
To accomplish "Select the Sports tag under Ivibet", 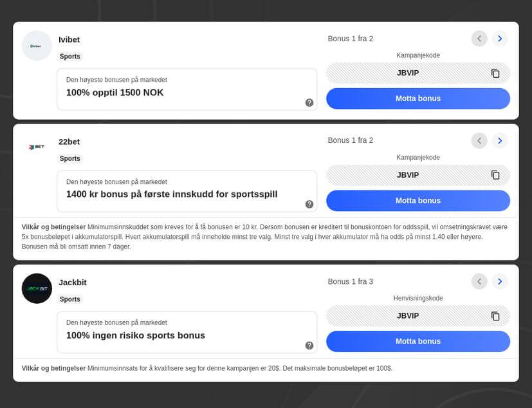I will coord(70,57).
